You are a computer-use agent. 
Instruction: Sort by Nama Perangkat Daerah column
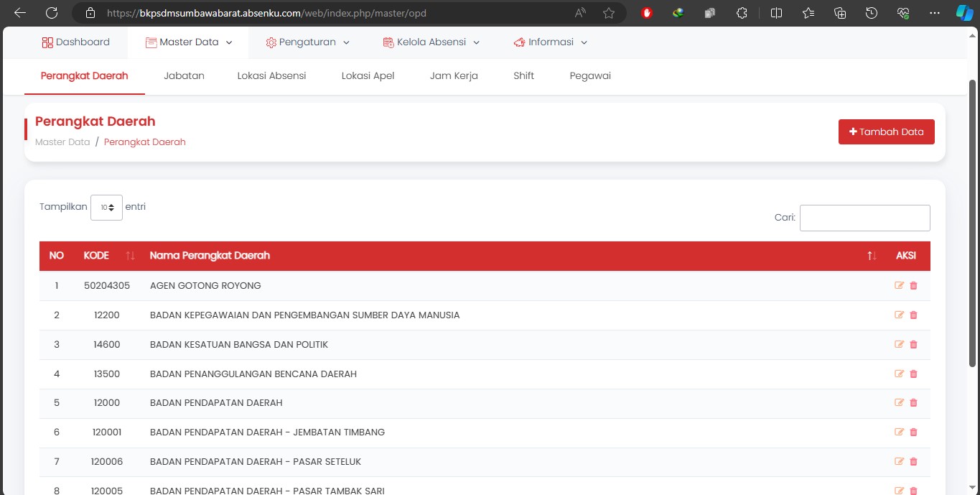(872, 256)
